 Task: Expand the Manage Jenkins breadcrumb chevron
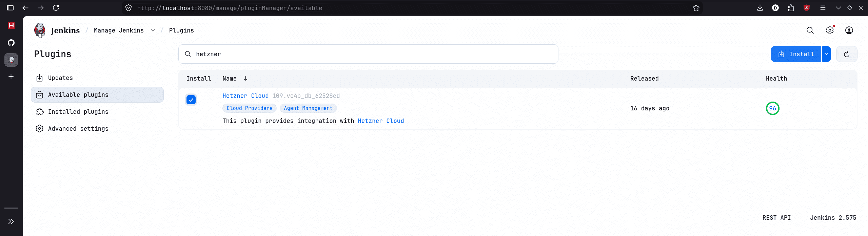point(153,30)
